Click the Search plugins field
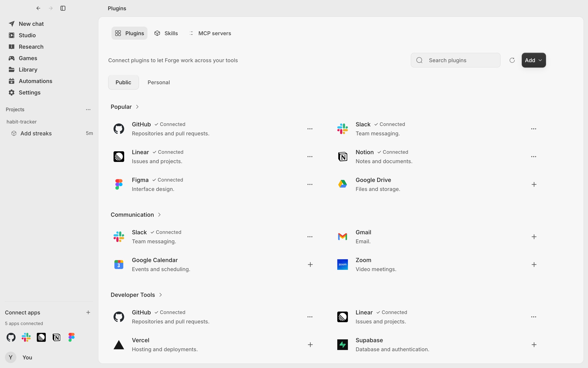588x368 pixels. [455, 60]
